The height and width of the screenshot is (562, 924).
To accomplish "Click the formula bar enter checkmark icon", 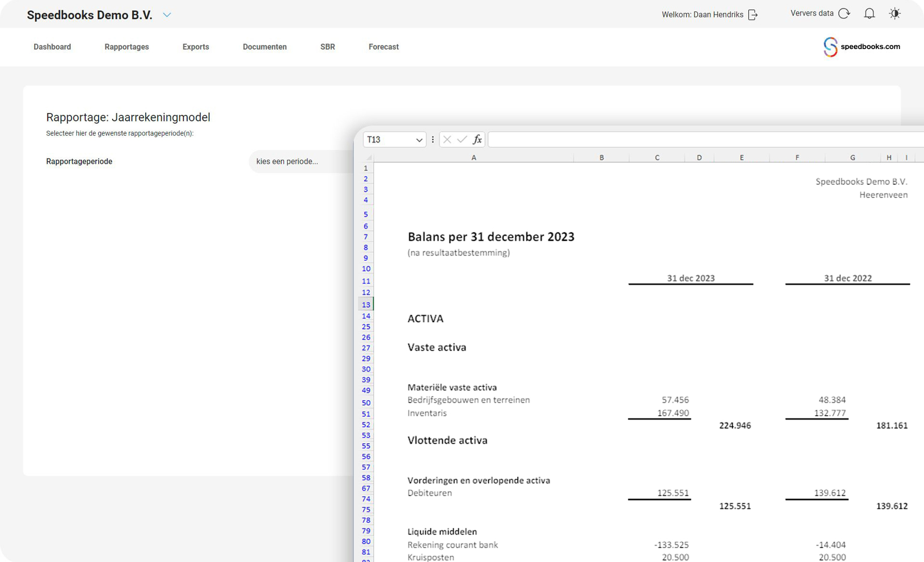I will point(462,139).
